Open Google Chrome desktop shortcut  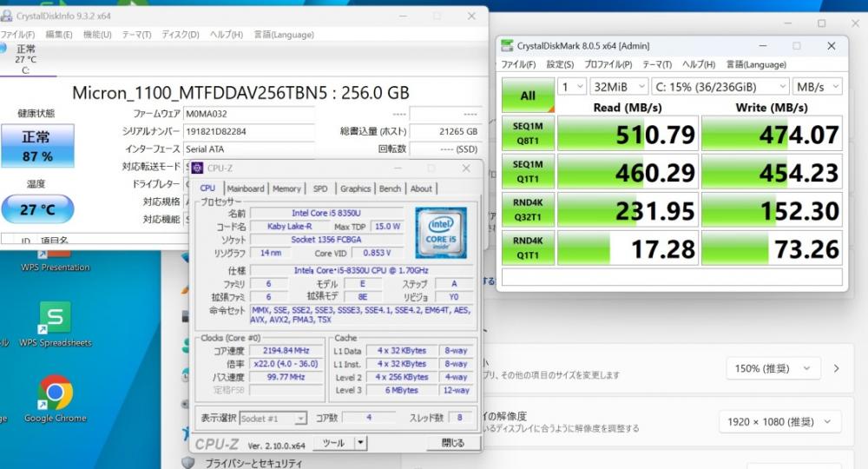(55, 399)
